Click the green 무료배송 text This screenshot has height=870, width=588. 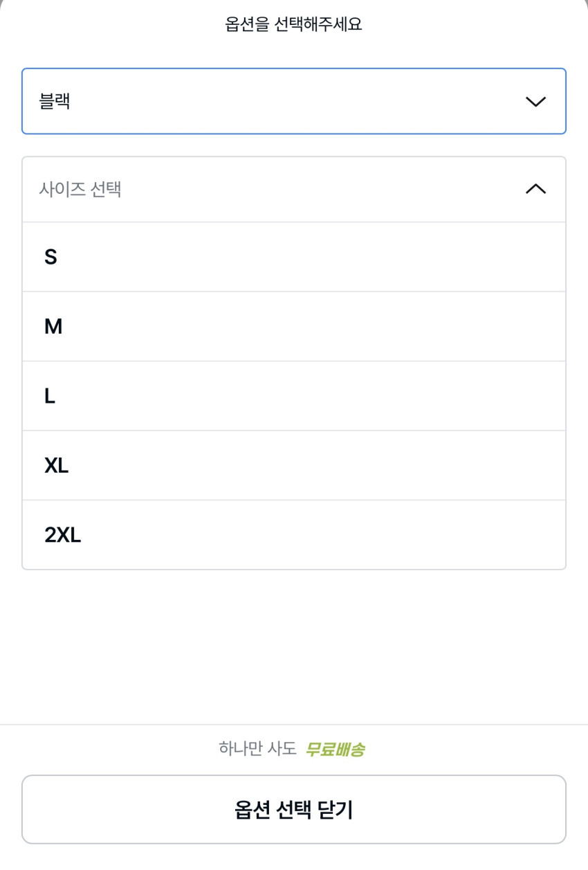(x=335, y=749)
